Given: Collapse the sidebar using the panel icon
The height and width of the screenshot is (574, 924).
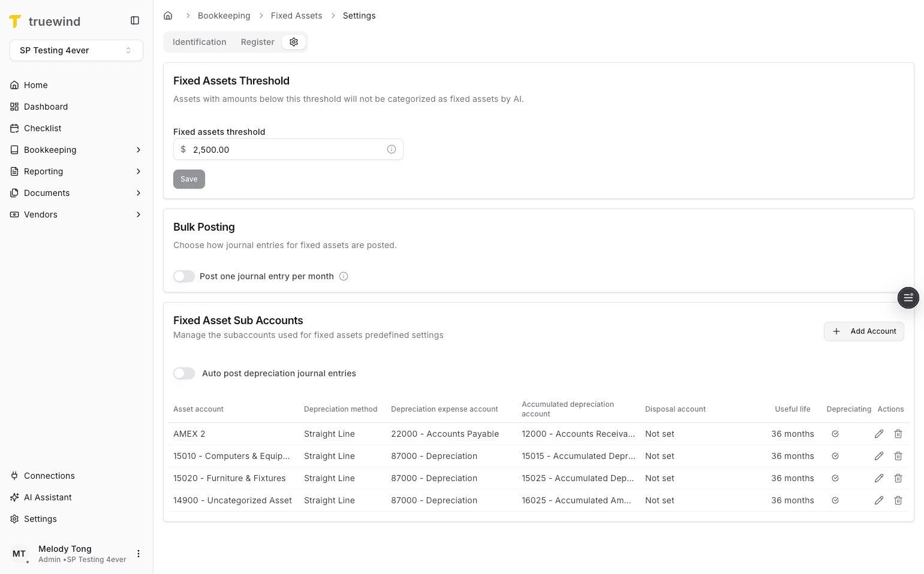Looking at the screenshot, I should point(134,20).
